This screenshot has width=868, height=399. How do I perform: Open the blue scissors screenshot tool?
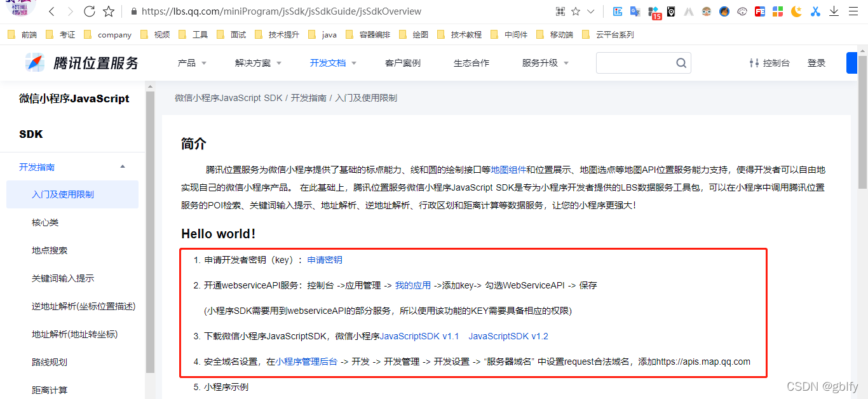pyautogui.click(x=816, y=11)
